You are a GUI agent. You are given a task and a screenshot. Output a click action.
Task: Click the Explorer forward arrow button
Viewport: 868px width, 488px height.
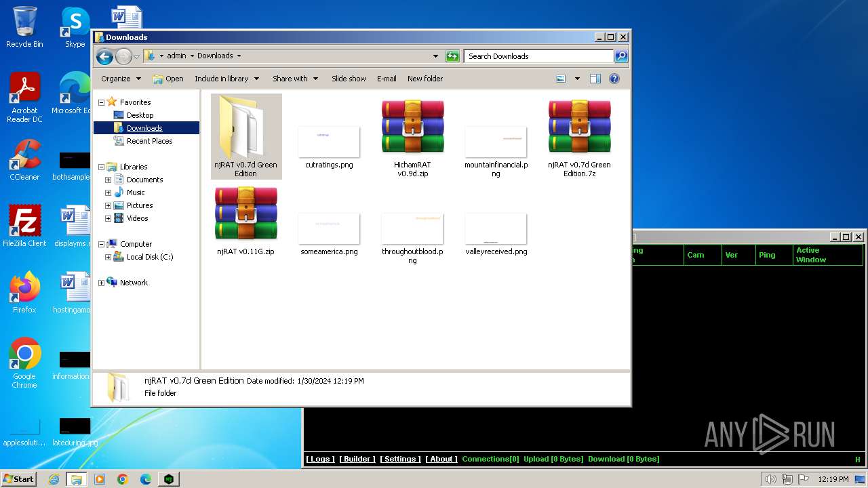point(123,56)
